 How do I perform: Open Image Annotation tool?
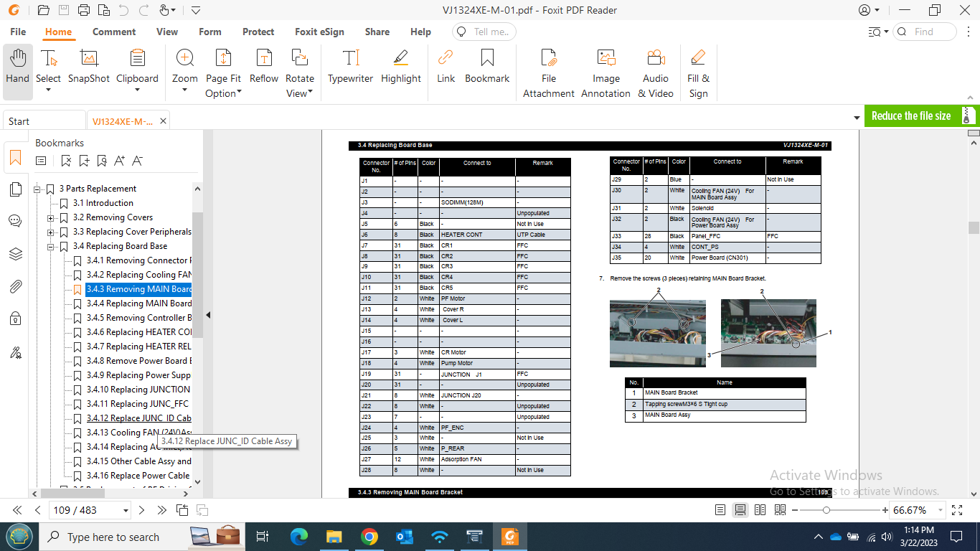coord(606,73)
